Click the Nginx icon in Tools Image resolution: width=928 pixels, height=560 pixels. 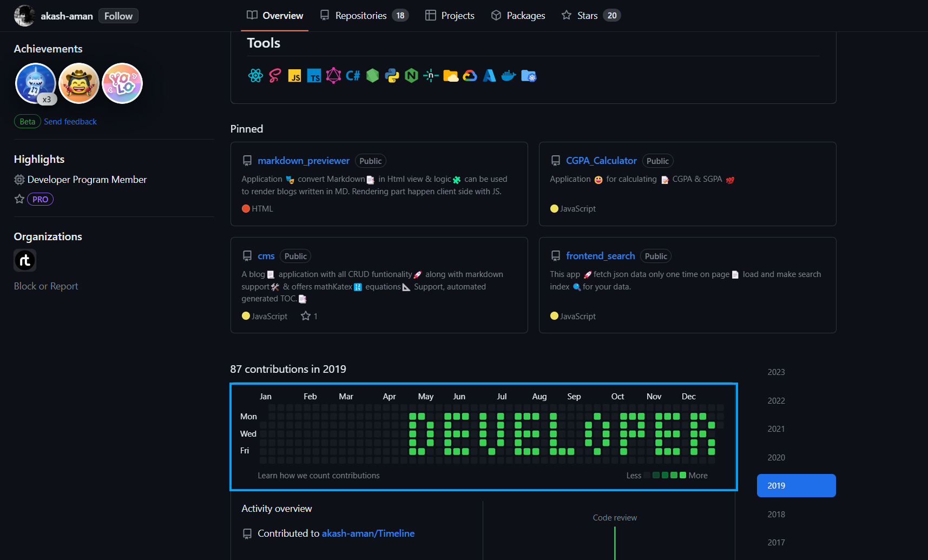[x=411, y=76]
